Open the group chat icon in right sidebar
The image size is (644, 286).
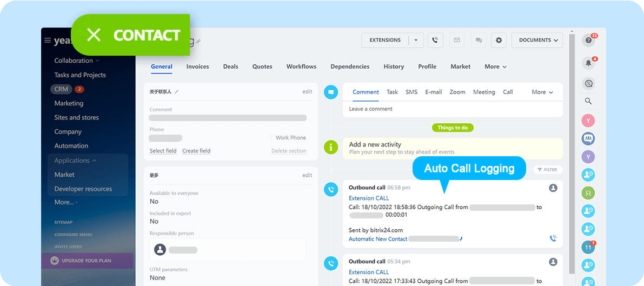(588, 138)
